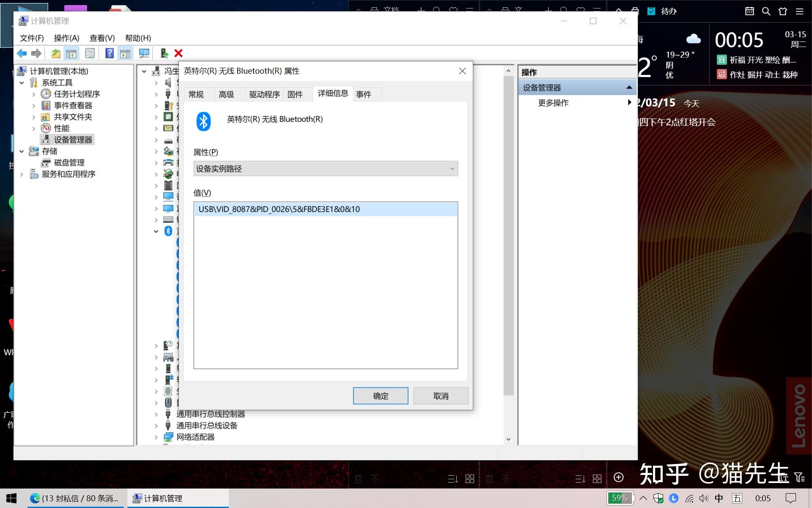
Task: Click the red X uninstall device icon
Action: tap(178, 53)
